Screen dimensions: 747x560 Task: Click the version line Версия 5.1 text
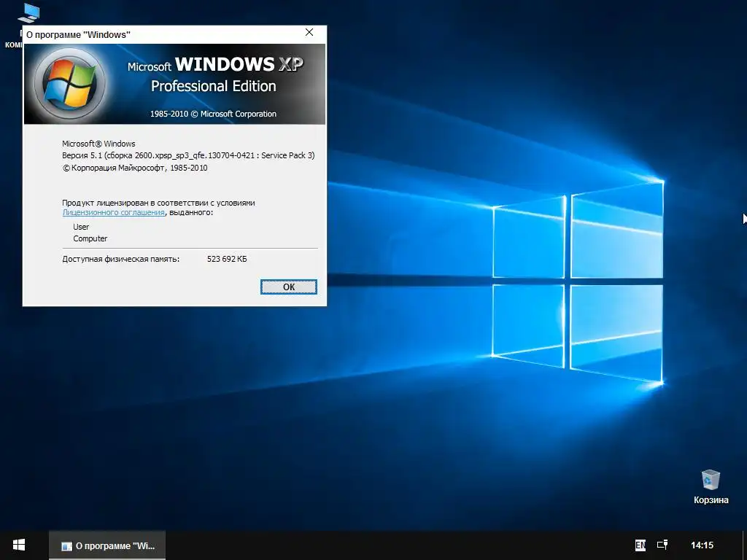(x=188, y=155)
